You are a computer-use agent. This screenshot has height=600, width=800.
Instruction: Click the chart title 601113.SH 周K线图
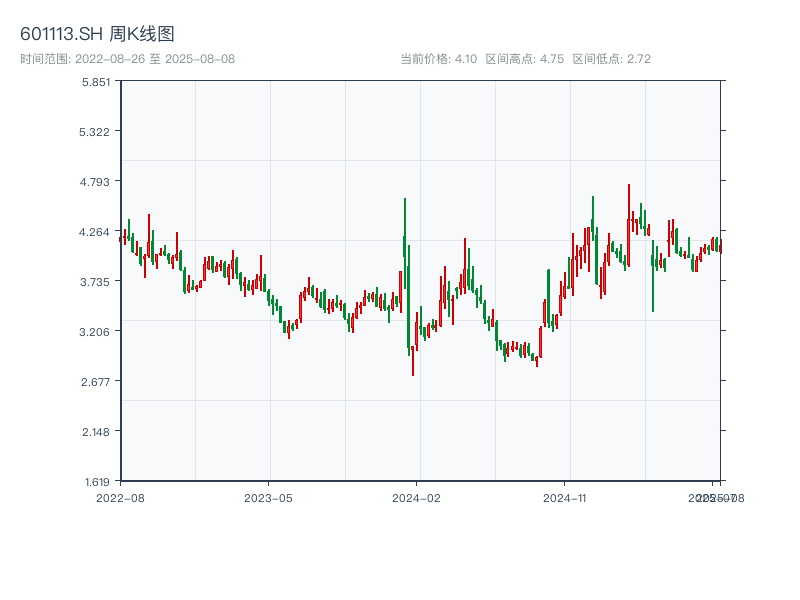(97, 34)
